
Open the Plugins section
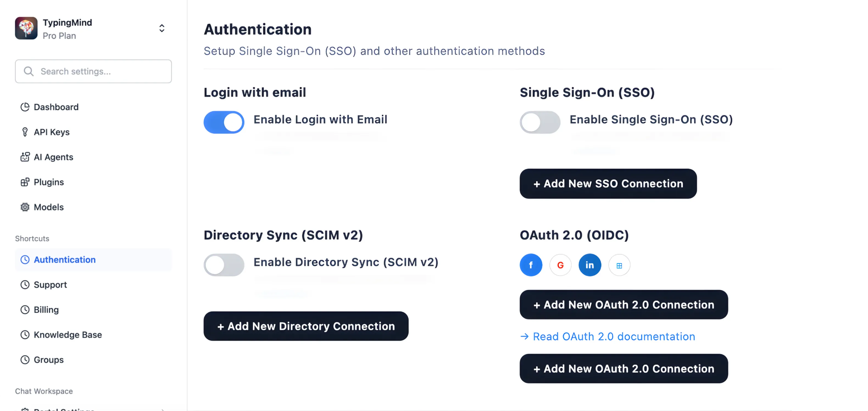49,182
